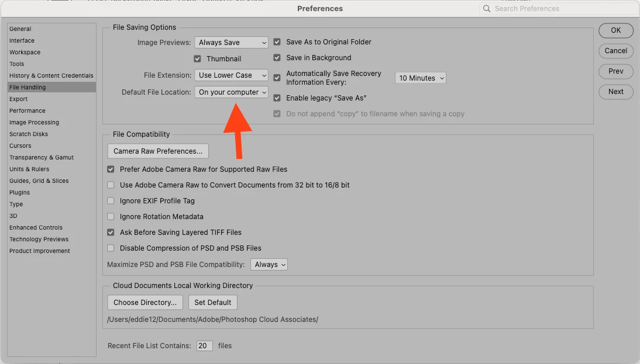Enable Ignore Rotation Metadata

point(111,216)
